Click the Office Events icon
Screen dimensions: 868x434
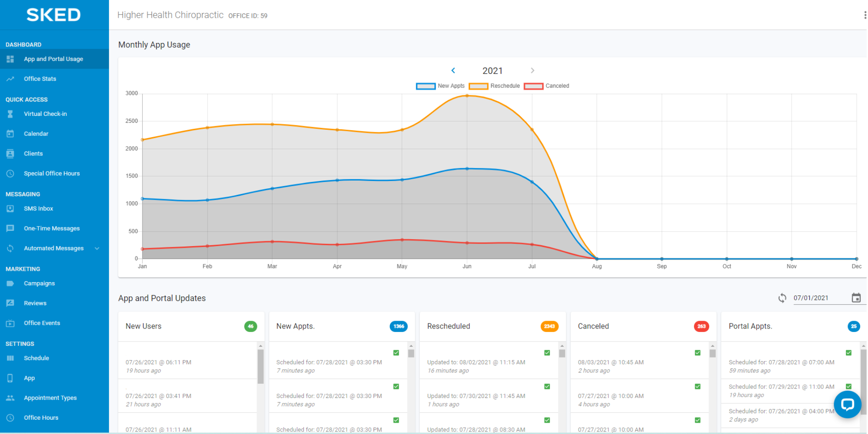pyautogui.click(x=10, y=323)
